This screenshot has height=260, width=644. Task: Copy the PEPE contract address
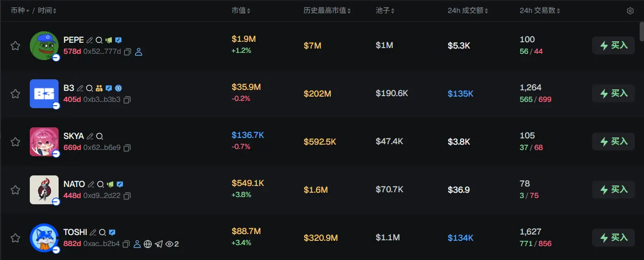(x=128, y=52)
